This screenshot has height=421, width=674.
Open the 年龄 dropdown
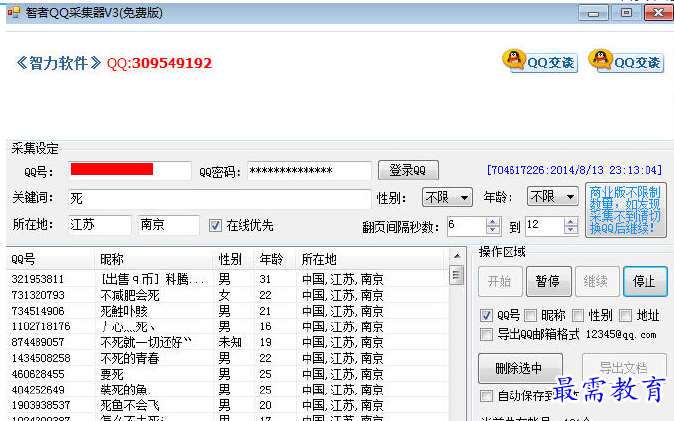point(552,197)
